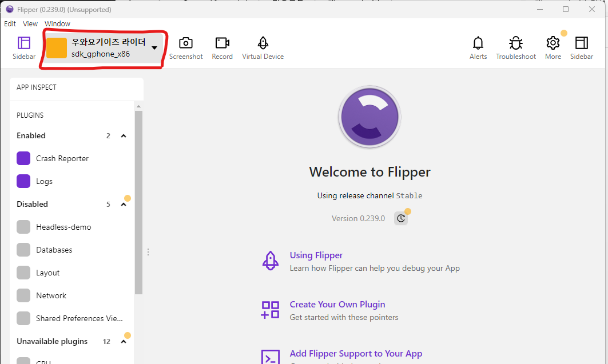Image resolution: width=608 pixels, height=364 pixels.
Task: Open the Window menu
Action: (x=57, y=23)
